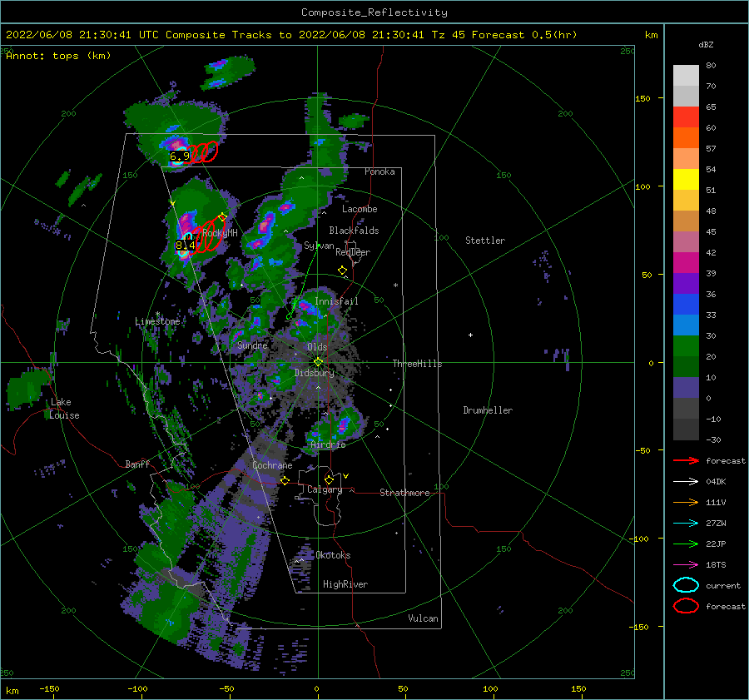
Task: Pick the orange 60 dBZ color swatch
Action: 686,137
